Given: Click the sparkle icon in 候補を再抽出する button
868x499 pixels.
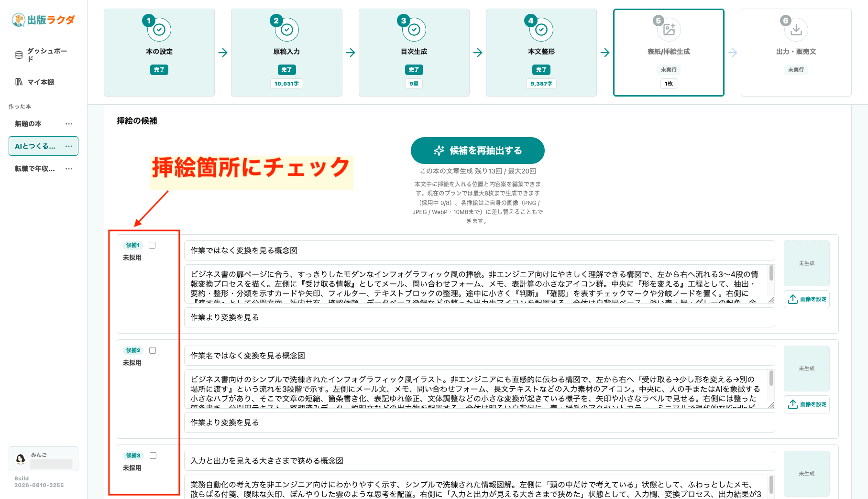Looking at the screenshot, I should point(439,151).
